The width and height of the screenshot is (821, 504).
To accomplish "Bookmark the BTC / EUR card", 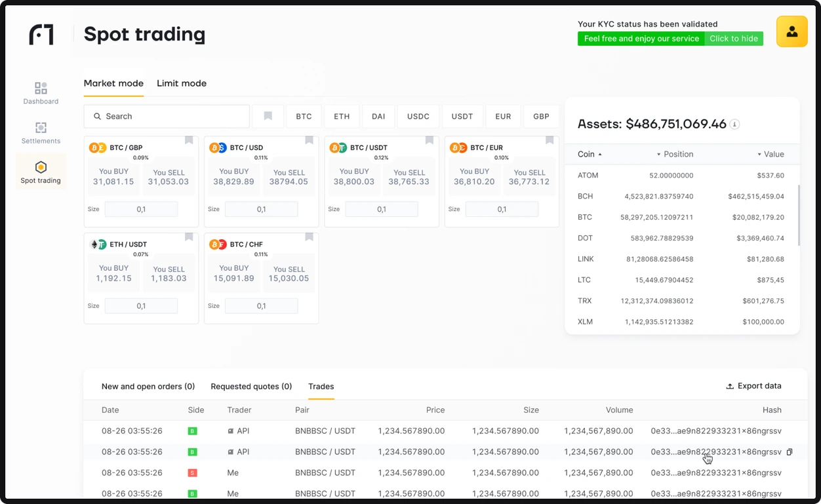I will click(550, 140).
